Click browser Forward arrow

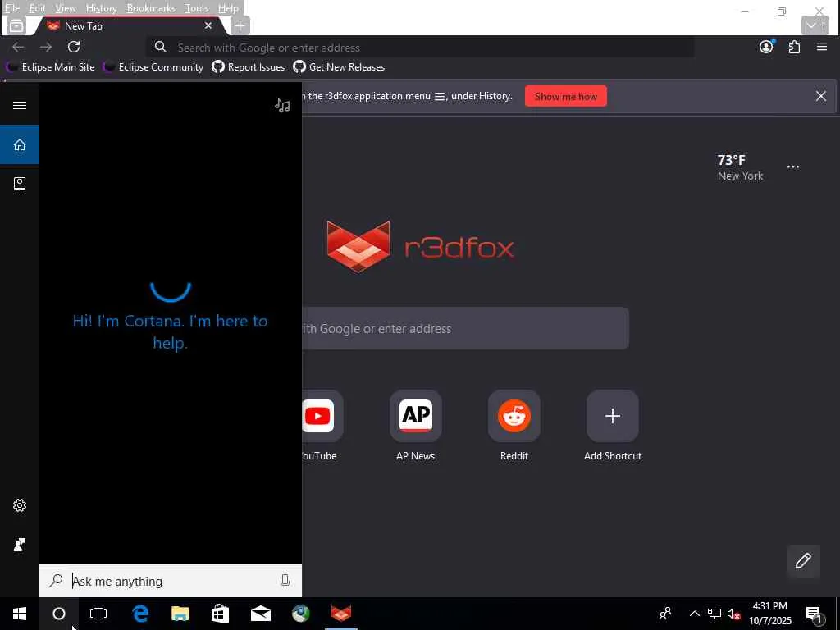coord(46,47)
